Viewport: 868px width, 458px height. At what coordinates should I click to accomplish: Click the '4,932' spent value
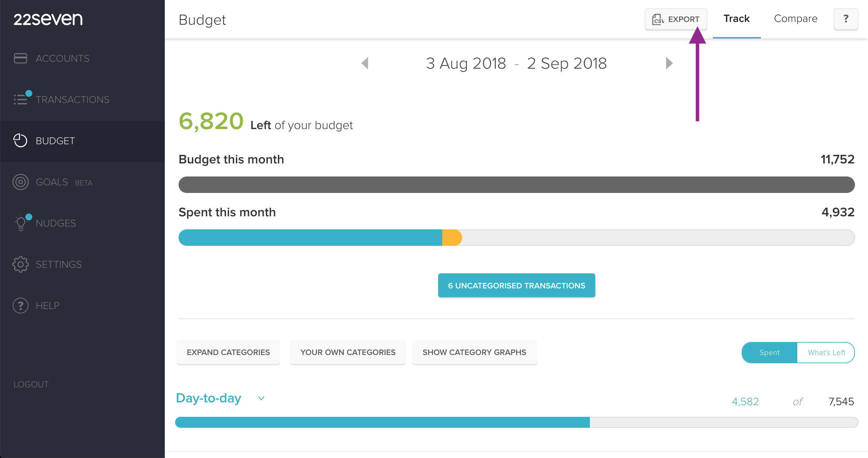tap(838, 212)
